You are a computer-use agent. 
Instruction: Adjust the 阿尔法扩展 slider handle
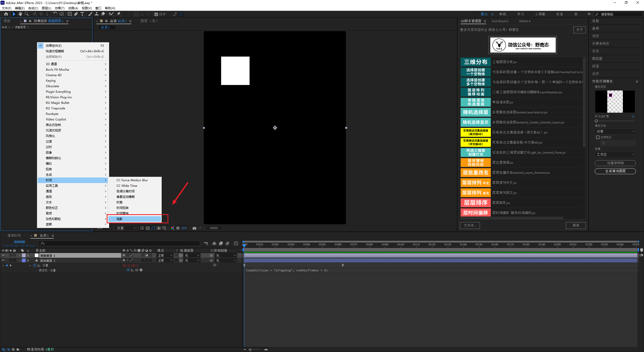click(596, 121)
